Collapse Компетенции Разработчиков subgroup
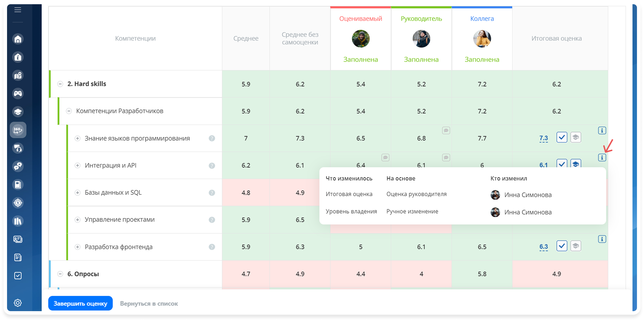 click(69, 111)
